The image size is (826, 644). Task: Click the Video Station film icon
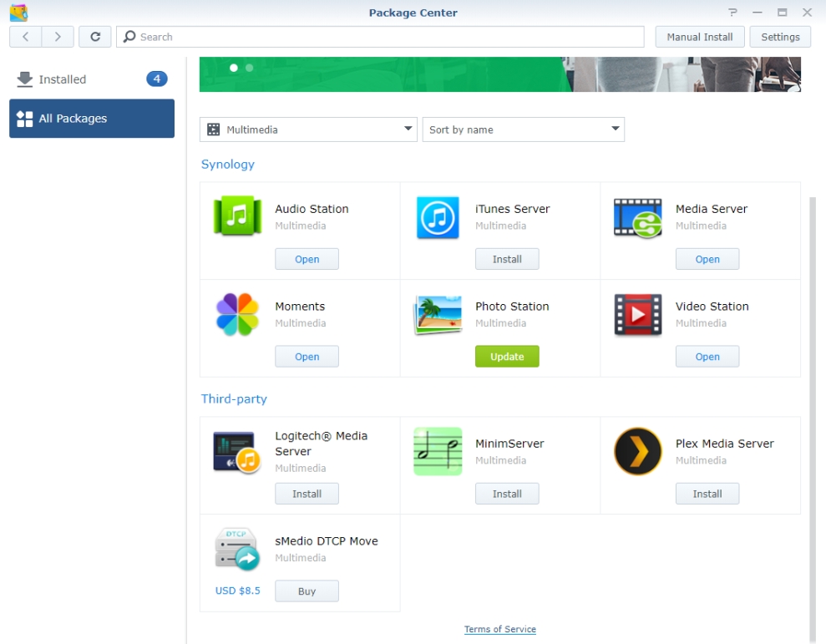pyautogui.click(x=638, y=315)
